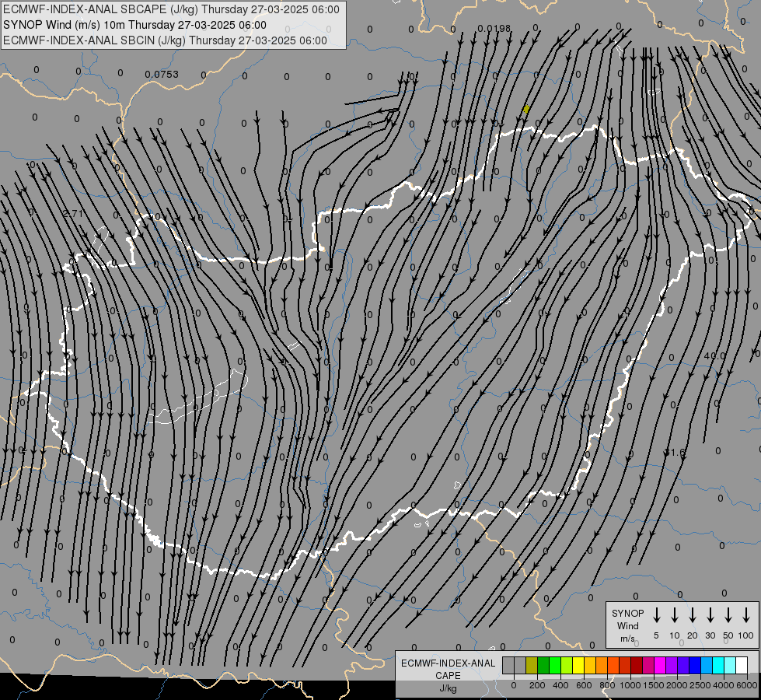The height and width of the screenshot is (700, 761).
Task: Click the ECMWF-INDEX-ANAL CAPE legend label
Action: point(448,670)
